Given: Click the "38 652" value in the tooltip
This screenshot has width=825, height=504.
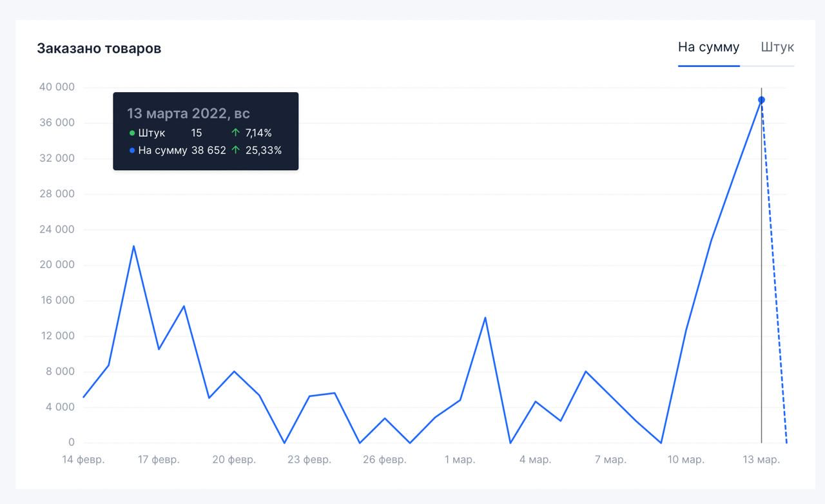Looking at the screenshot, I should (x=209, y=151).
